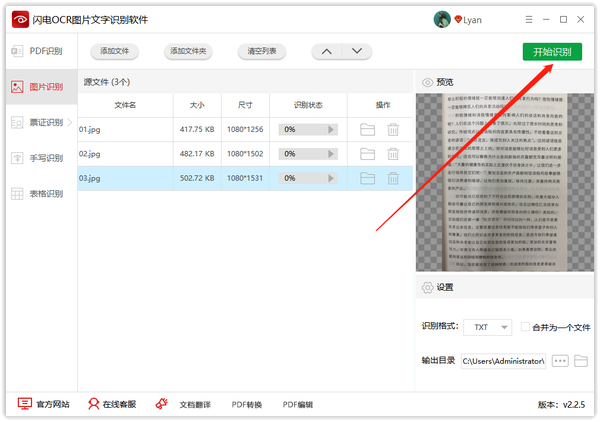This screenshot has width=600, height=422.
Task: Expand the 票证识别 sidebar arrow
Action: [70, 122]
